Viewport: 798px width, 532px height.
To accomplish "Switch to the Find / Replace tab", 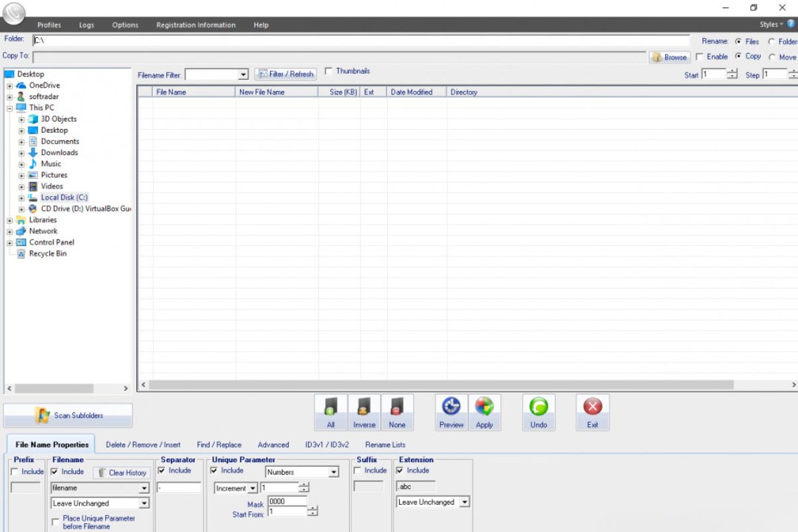I will [219, 445].
